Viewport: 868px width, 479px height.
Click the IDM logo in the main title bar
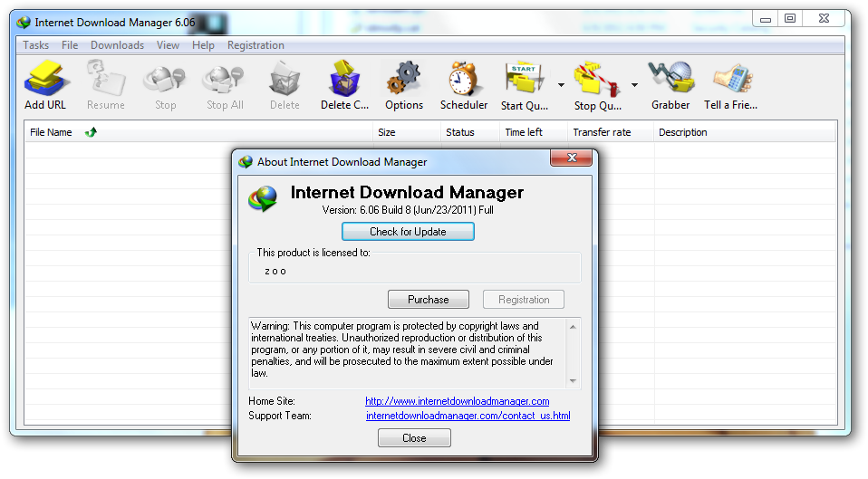coord(24,23)
